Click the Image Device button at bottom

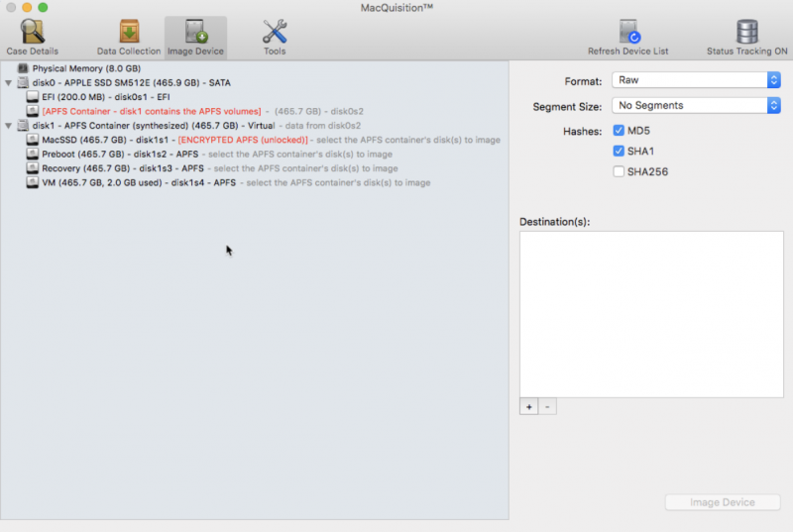723,502
